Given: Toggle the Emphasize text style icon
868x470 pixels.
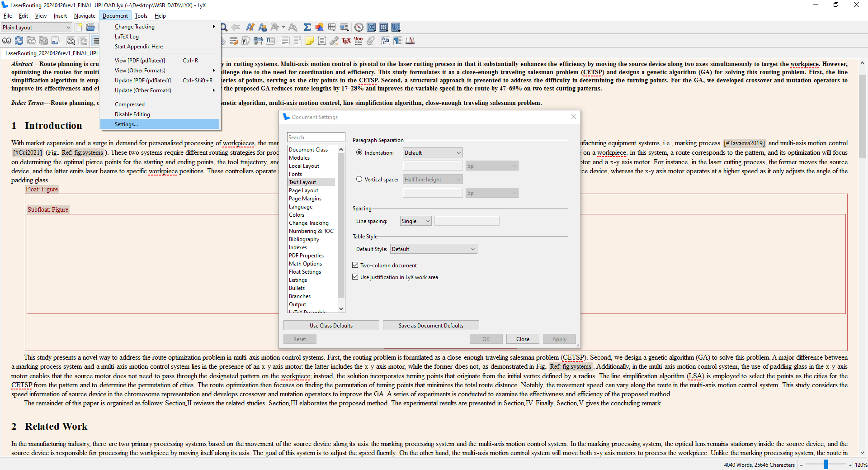Looking at the screenshot, I should point(250,27).
